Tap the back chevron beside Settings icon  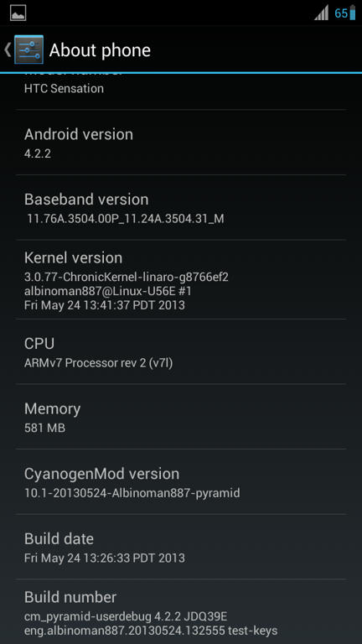tap(8, 49)
